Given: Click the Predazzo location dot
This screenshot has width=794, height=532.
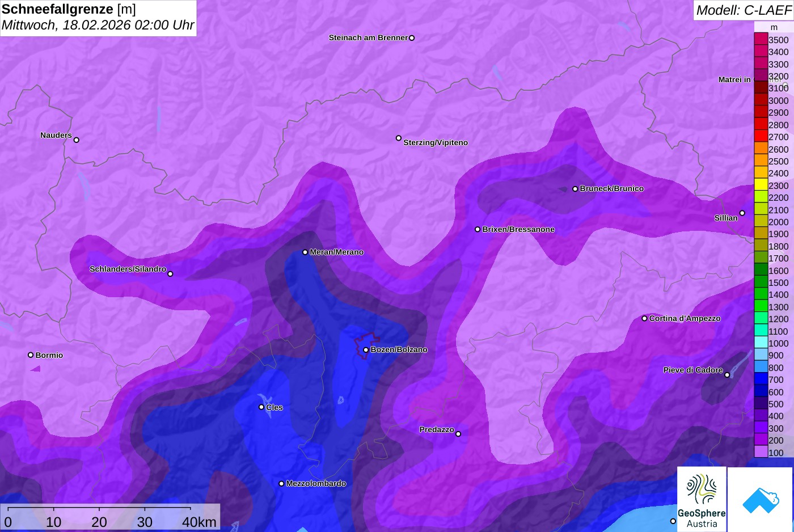Looking at the screenshot, I should pos(458,434).
